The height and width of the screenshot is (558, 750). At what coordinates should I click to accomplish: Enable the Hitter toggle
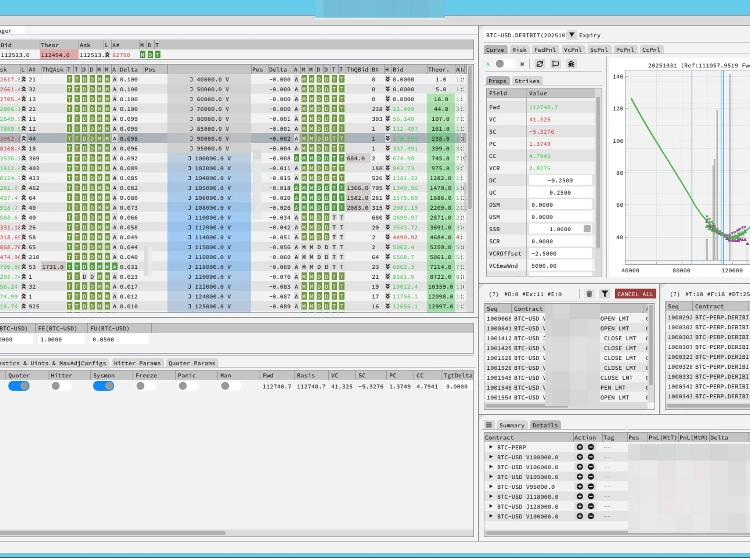coord(60,385)
